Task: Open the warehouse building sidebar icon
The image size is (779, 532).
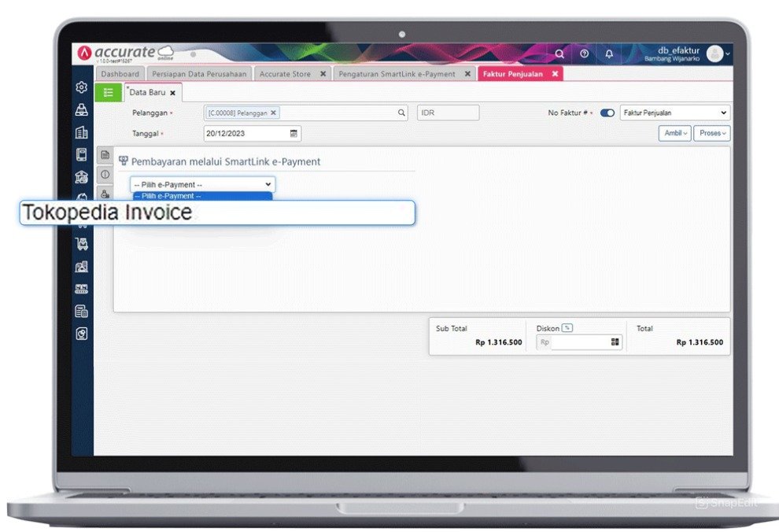Action: tap(82, 267)
